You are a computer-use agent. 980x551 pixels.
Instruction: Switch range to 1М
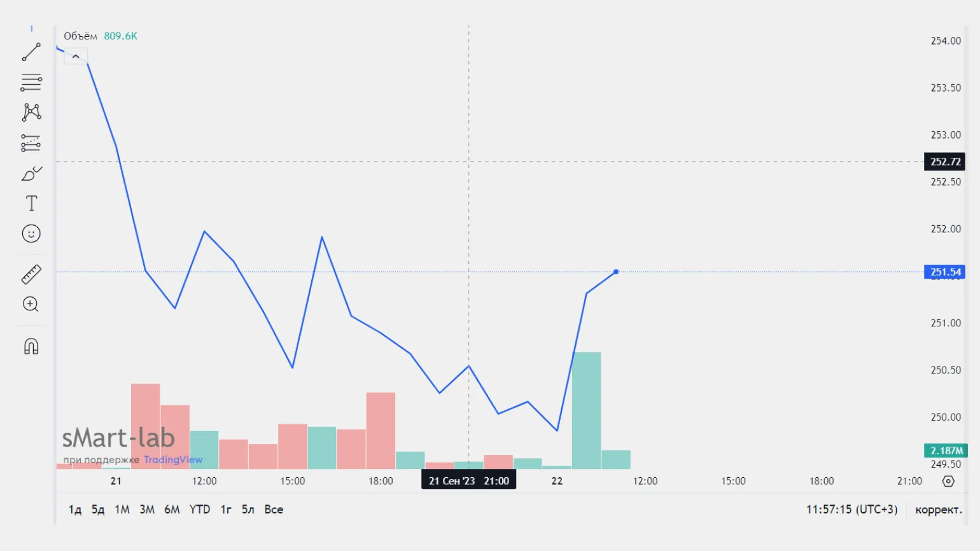coord(122,510)
